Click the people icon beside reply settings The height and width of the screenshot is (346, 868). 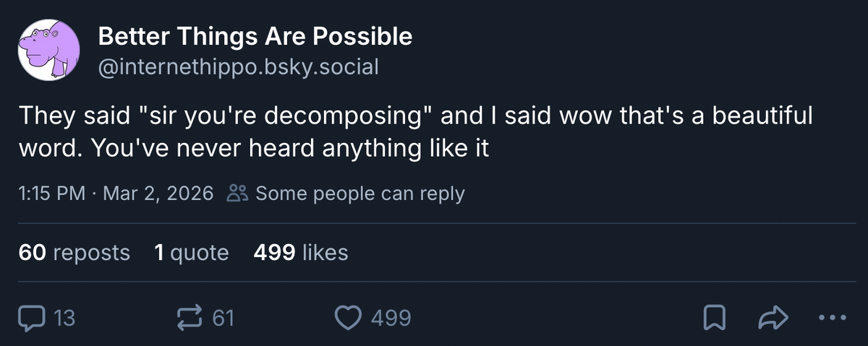(x=238, y=194)
